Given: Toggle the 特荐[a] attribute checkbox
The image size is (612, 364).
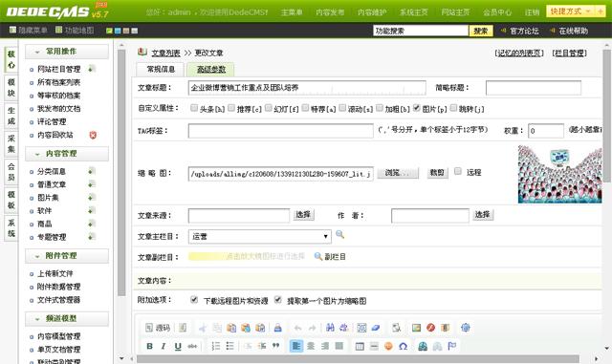Looking at the screenshot, I should 305,108.
